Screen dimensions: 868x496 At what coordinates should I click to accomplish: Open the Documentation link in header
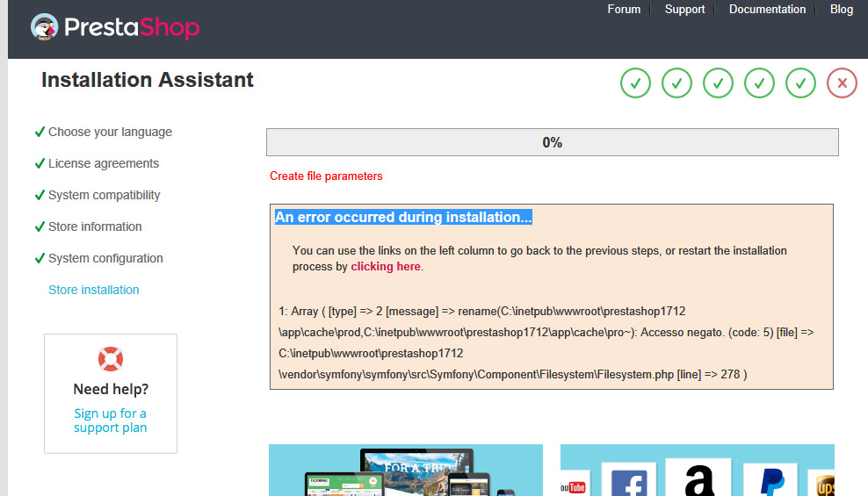[767, 10]
